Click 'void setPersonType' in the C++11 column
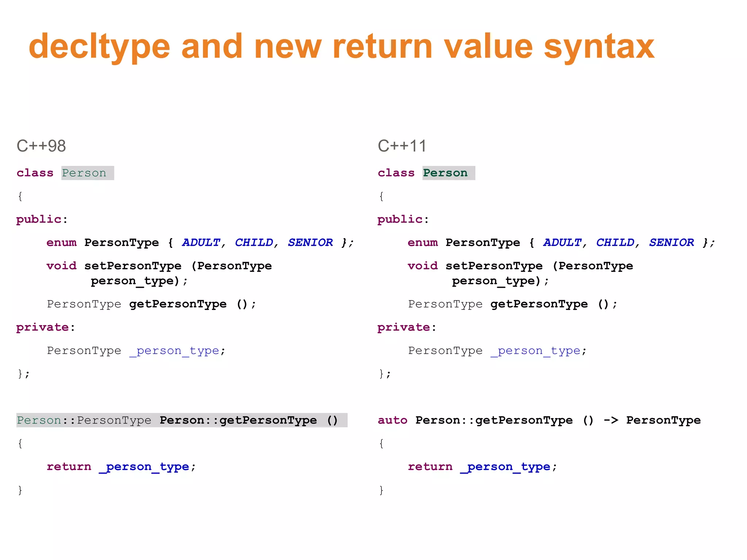Image resolution: width=747 pixels, height=560 pixels. [475, 266]
